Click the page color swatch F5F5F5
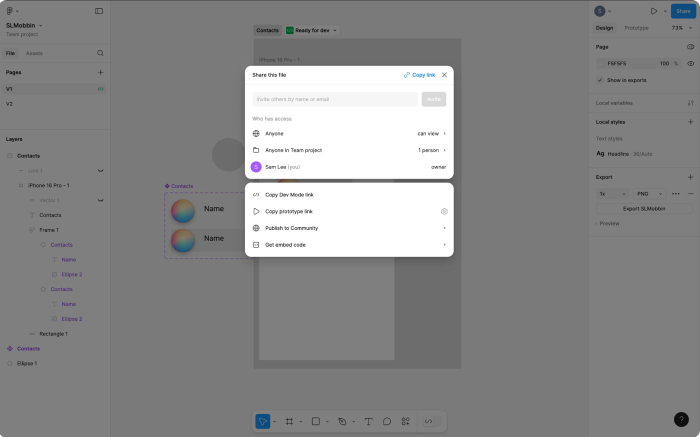 click(601, 63)
